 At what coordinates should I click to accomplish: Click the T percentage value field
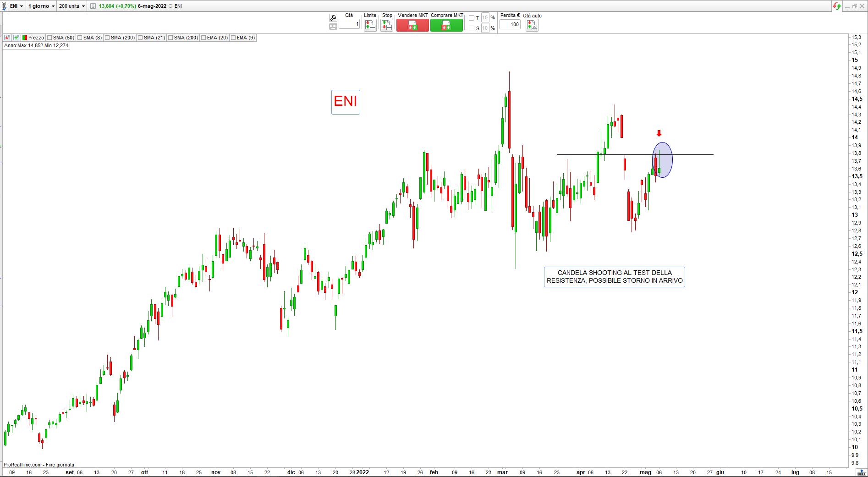(485, 18)
